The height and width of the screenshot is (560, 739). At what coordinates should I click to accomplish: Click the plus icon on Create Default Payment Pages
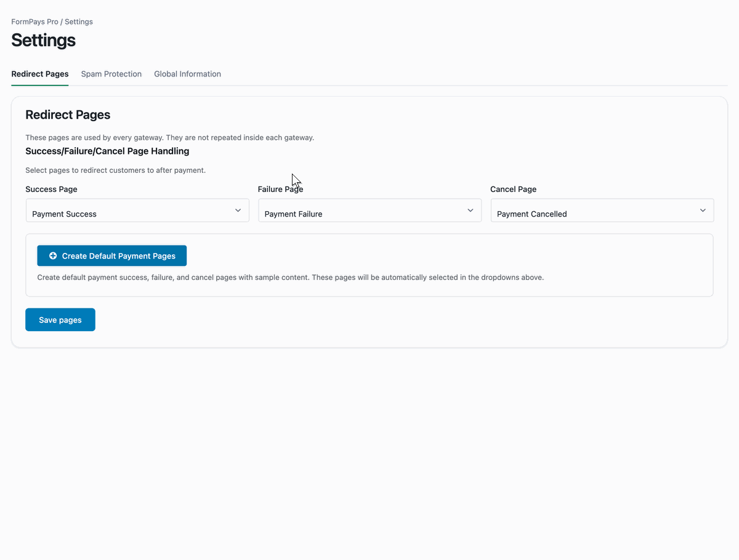[53, 256]
